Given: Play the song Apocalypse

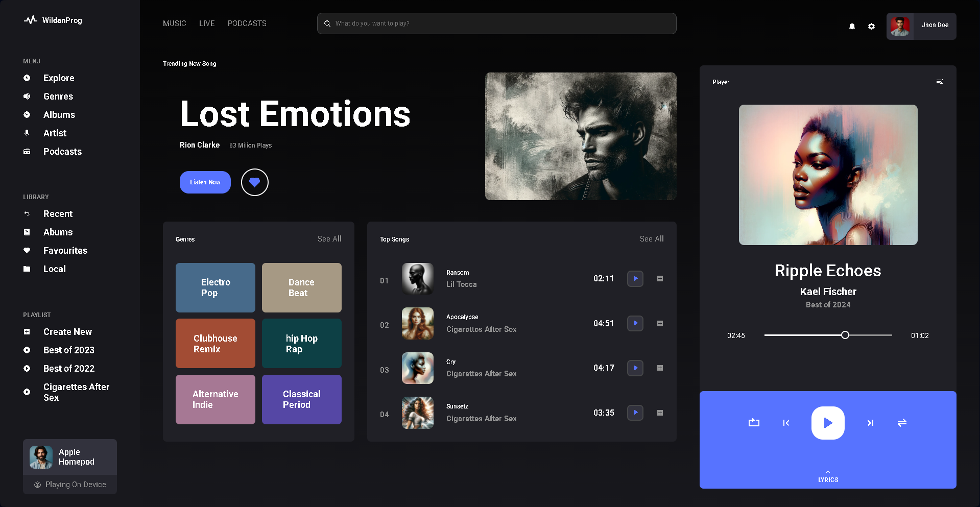Looking at the screenshot, I should (x=635, y=323).
